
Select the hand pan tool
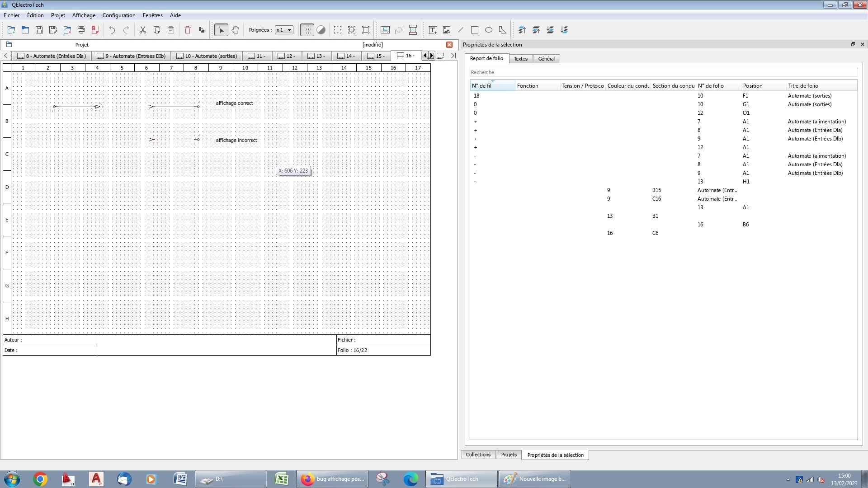tap(235, 30)
